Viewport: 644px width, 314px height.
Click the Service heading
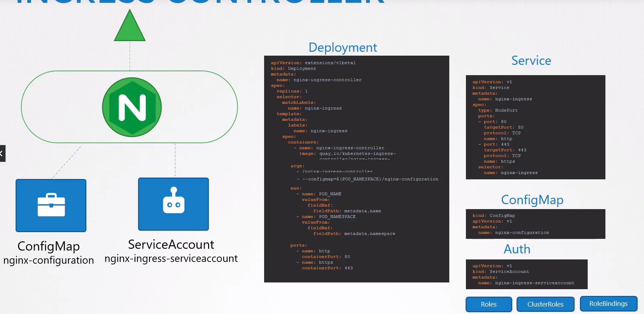(531, 61)
